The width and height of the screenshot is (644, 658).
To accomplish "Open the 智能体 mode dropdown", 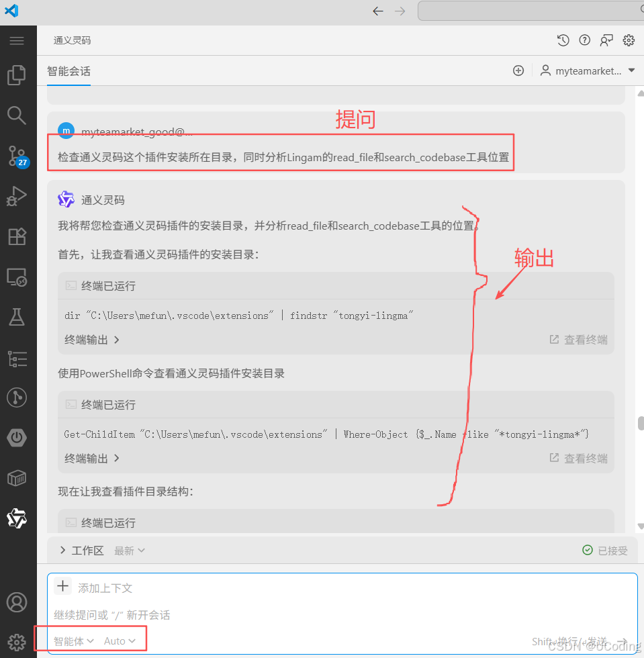I will click(x=73, y=641).
